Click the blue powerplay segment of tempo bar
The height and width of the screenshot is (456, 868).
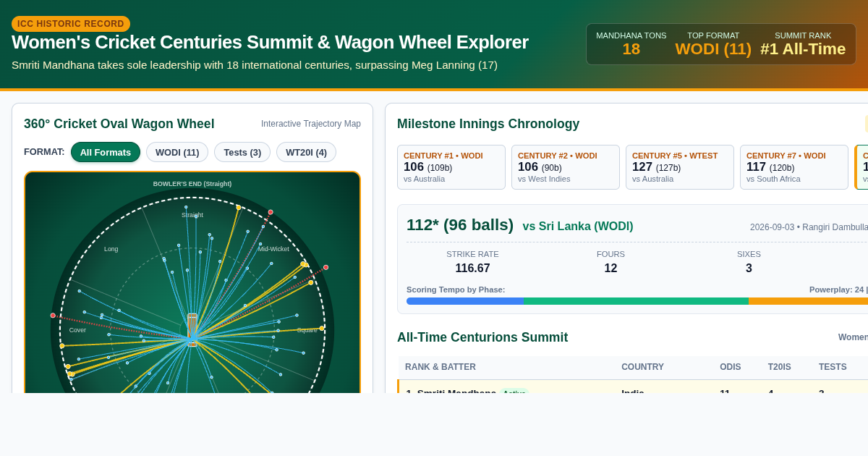coord(465,301)
